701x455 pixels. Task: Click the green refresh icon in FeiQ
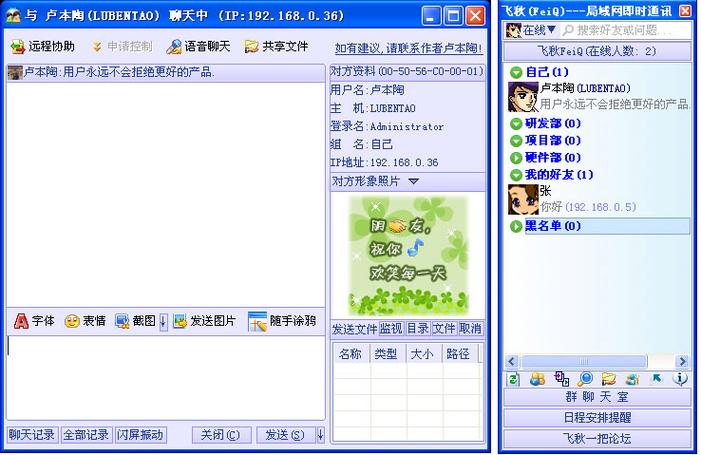click(514, 379)
